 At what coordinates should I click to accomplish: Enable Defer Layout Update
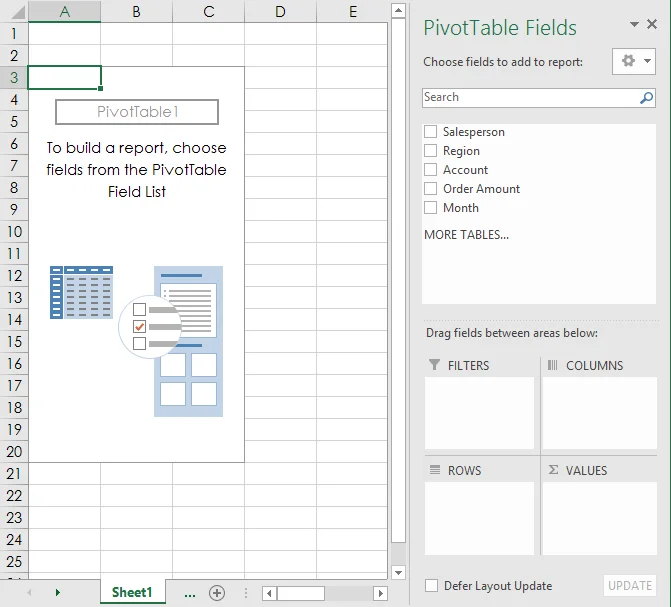point(431,585)
